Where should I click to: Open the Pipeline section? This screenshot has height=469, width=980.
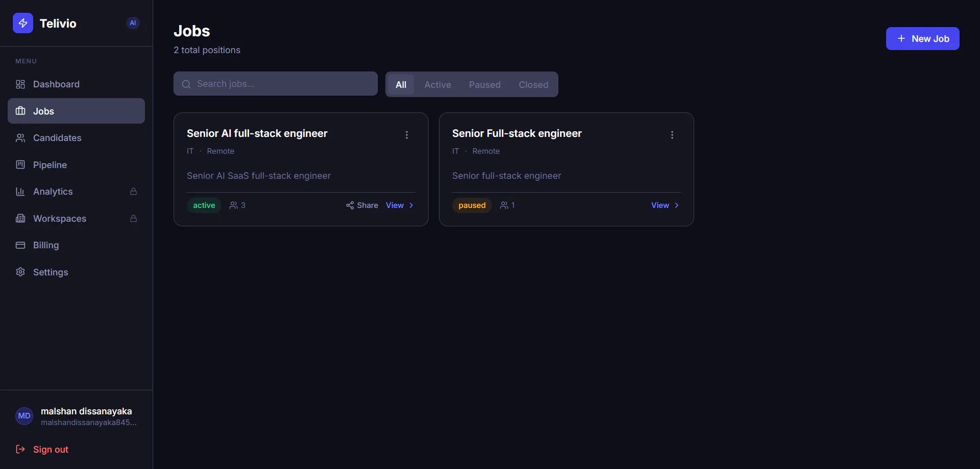point(76,165)
